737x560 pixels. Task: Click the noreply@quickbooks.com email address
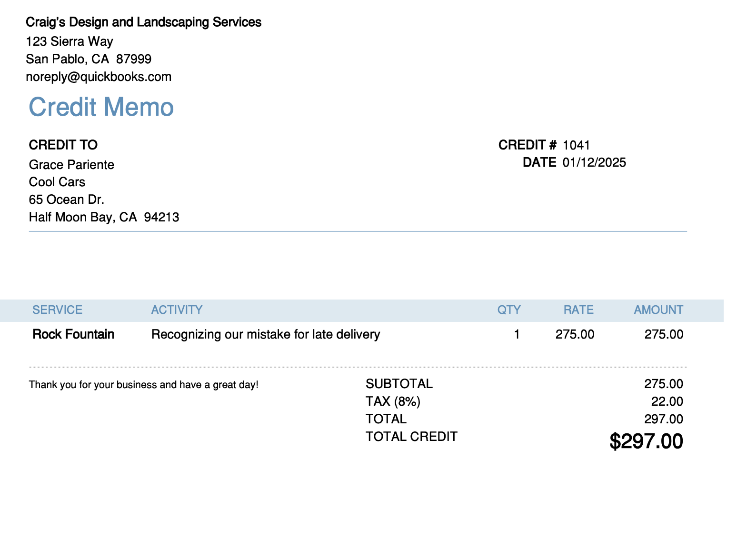pyautogui.click(x=99, y=77)
